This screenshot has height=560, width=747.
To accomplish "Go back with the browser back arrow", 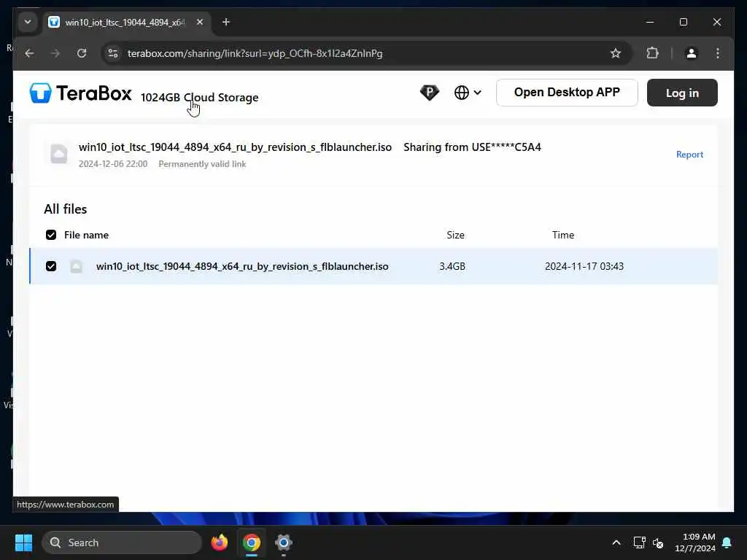I will (29, 53).
